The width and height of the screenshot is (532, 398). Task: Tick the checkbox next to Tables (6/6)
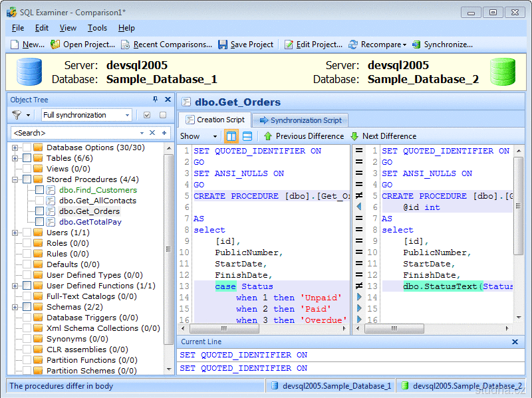[x=27, y=158]
